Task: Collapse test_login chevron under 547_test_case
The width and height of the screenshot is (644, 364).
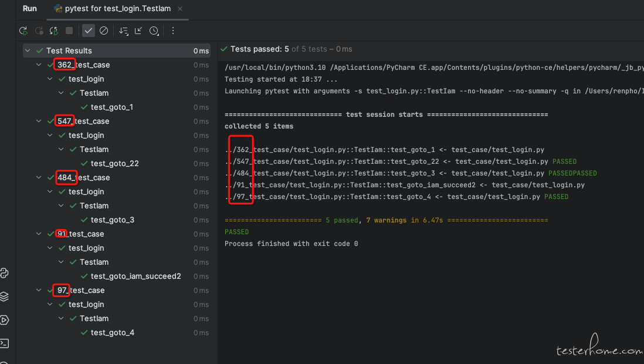Action: pos(50,135)
